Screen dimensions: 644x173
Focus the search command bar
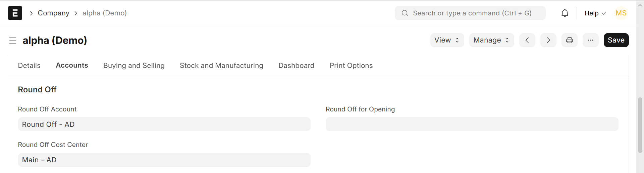470,13
